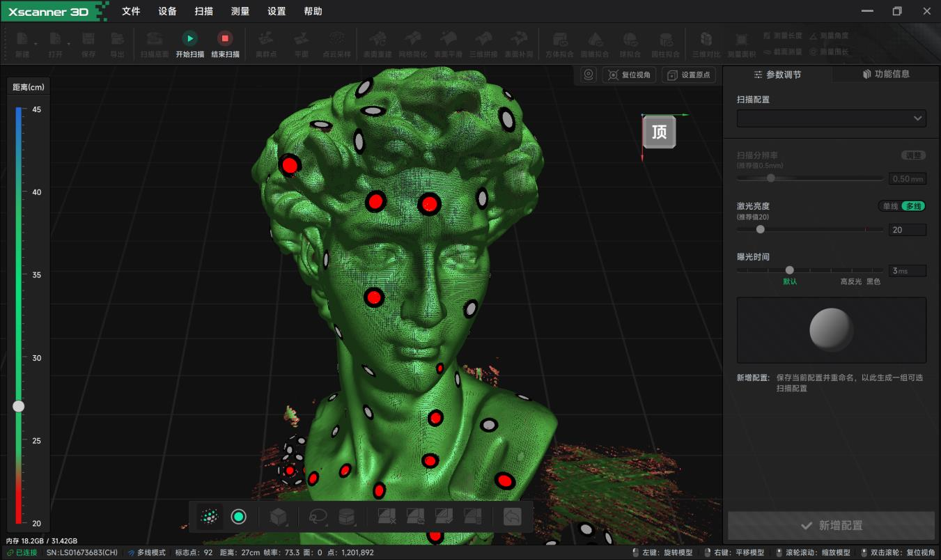Viewport: 941px width, 560px height.
Task: Click the 保存 save icon
Action: point(88,44)
